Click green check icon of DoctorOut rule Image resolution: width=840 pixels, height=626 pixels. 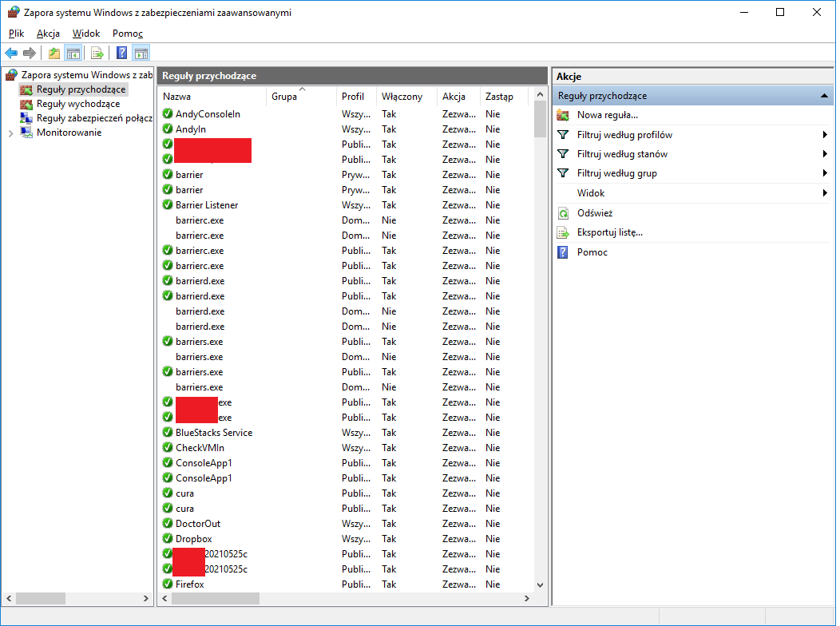tap(168, 523)
